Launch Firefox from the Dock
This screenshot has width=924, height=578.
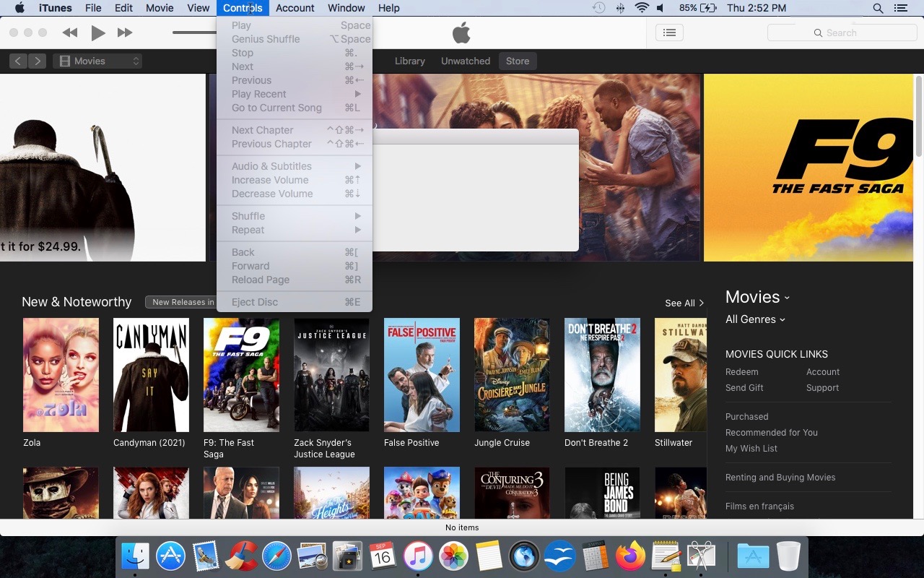point(630,556)
